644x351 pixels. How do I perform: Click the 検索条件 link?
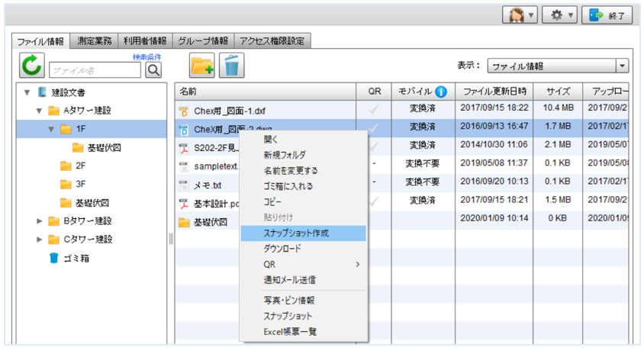click(147, 56)
